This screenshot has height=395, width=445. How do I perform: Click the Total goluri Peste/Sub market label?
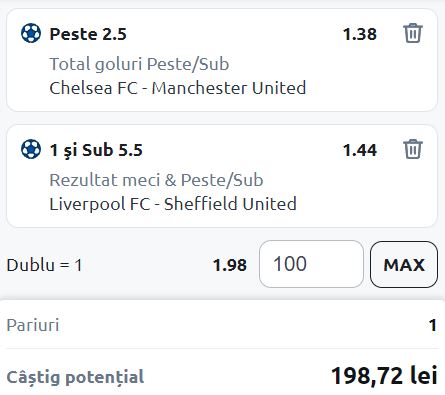139,64
